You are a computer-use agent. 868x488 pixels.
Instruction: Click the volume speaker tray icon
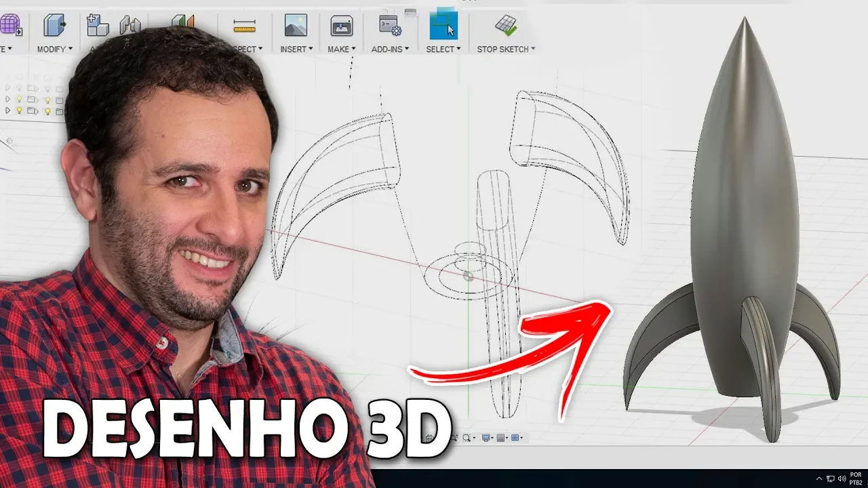click(x=842, y=478)
